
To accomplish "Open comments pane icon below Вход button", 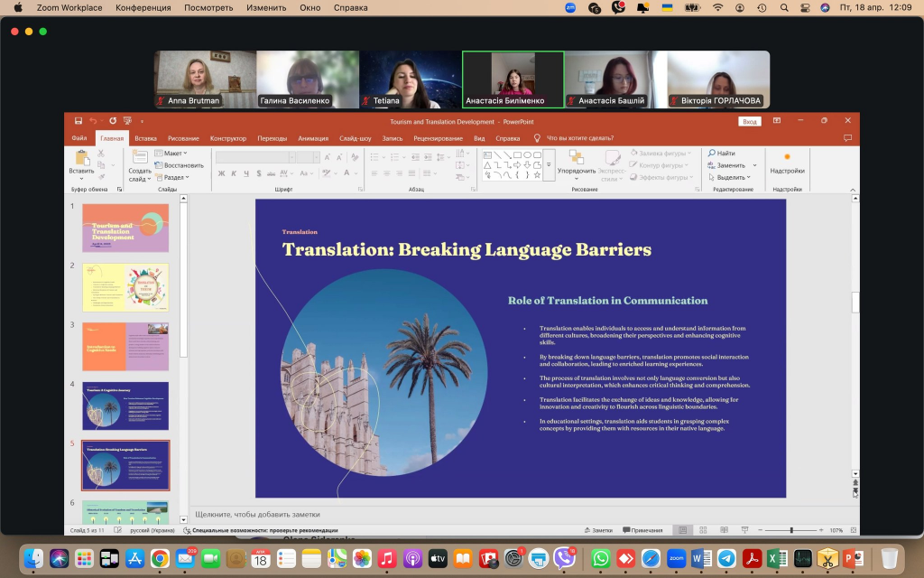I will [x=847, y=138].
